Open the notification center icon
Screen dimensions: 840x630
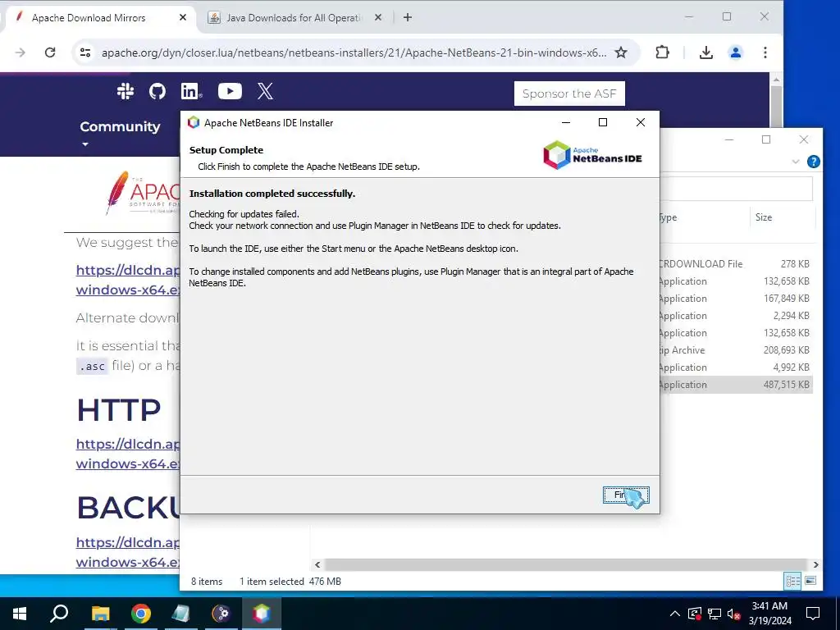813,614
